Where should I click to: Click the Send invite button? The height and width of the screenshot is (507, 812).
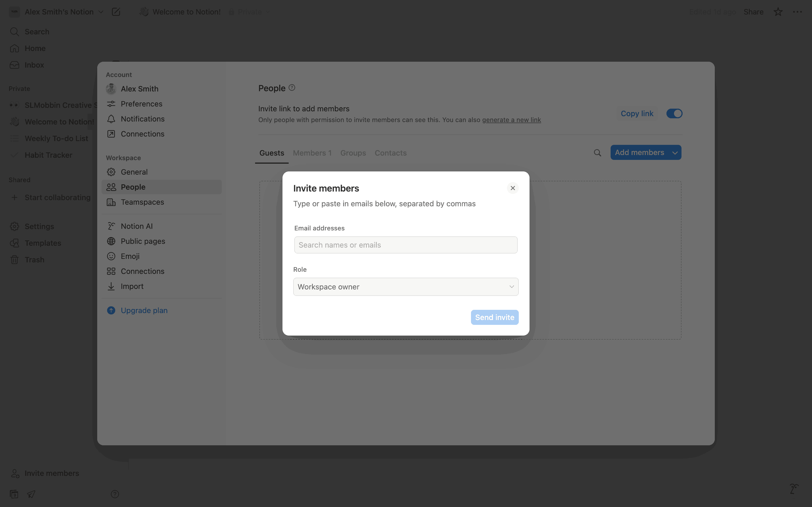[x=494, y=317]
